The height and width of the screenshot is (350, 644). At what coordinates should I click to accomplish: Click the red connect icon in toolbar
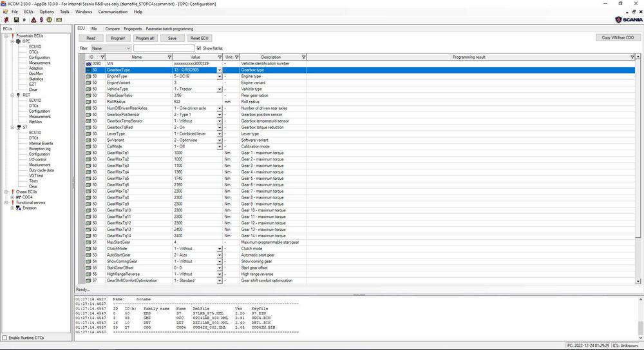[x=6, y=20]
